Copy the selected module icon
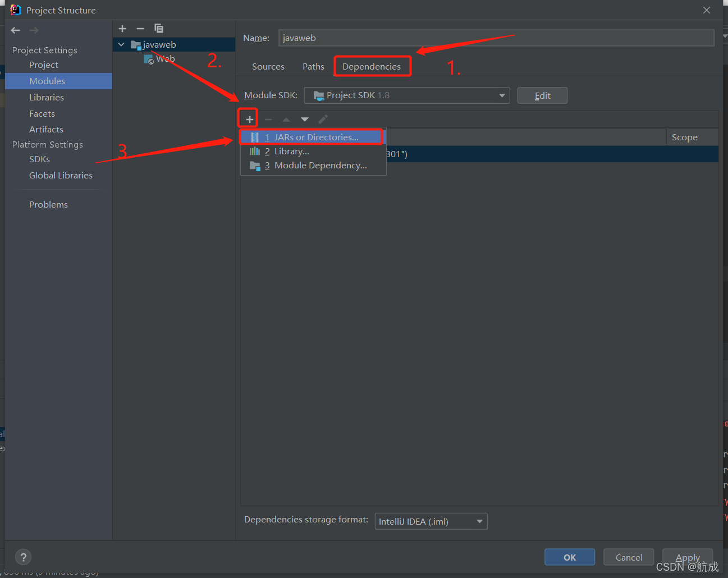The height and width of the screenshot is (578, 728). pos(159,29)
